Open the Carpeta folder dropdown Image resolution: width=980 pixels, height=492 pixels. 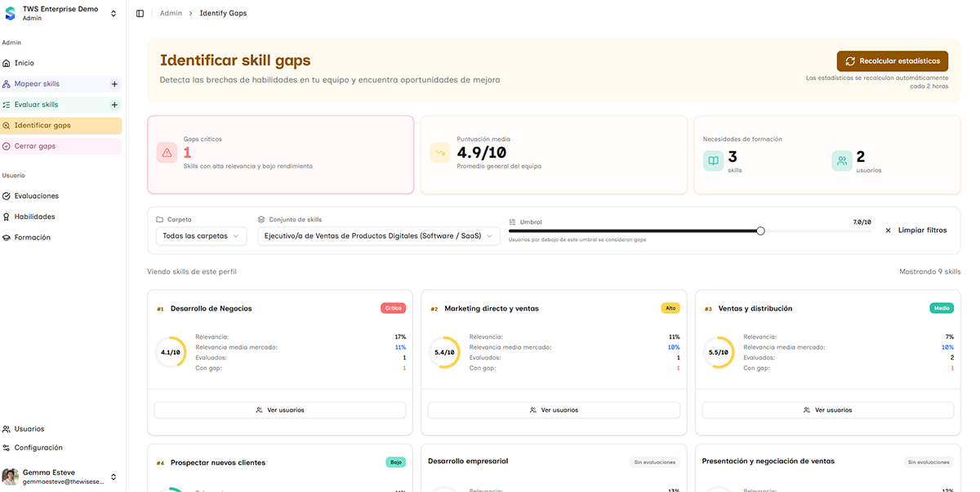tap(201, 236)
